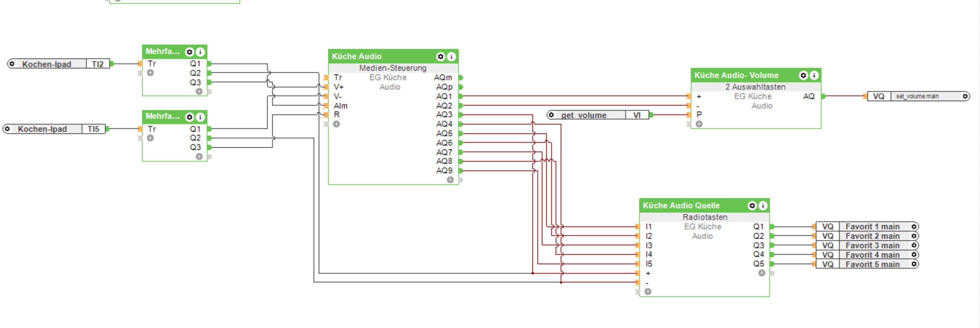Open settings gear on Küche Audio Quelle block

pyautogui.click(x=752, y=206)
